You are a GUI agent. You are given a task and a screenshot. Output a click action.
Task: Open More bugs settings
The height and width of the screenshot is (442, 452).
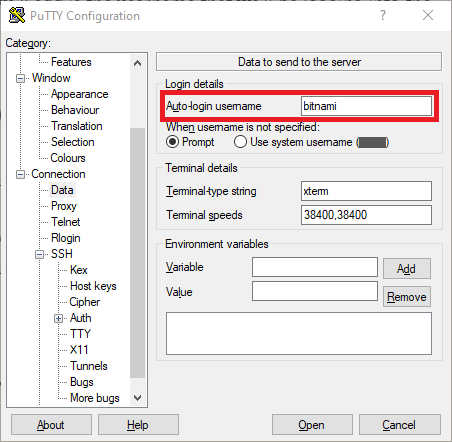tap(95, 398)
